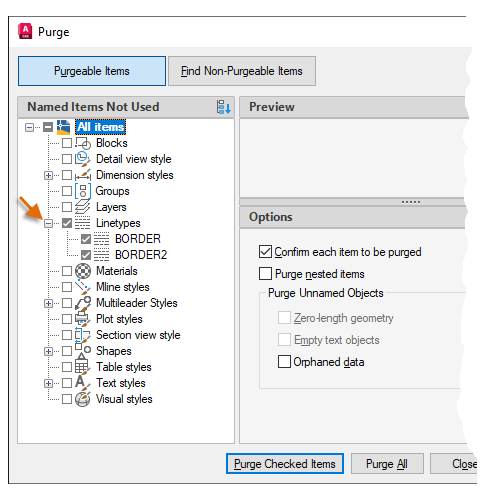
Task: Switch to Find Non-Purgeable Items tab
Action: tap(242, 71)
